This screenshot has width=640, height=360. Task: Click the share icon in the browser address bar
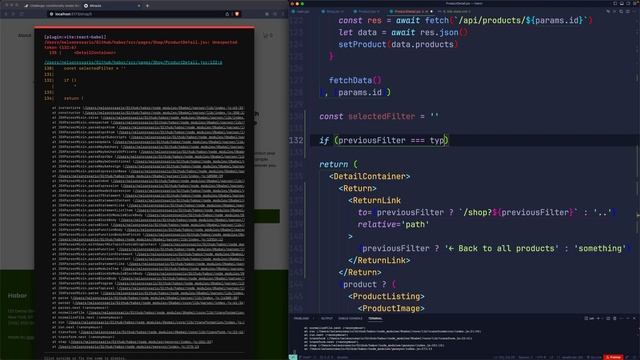point(227,14)
